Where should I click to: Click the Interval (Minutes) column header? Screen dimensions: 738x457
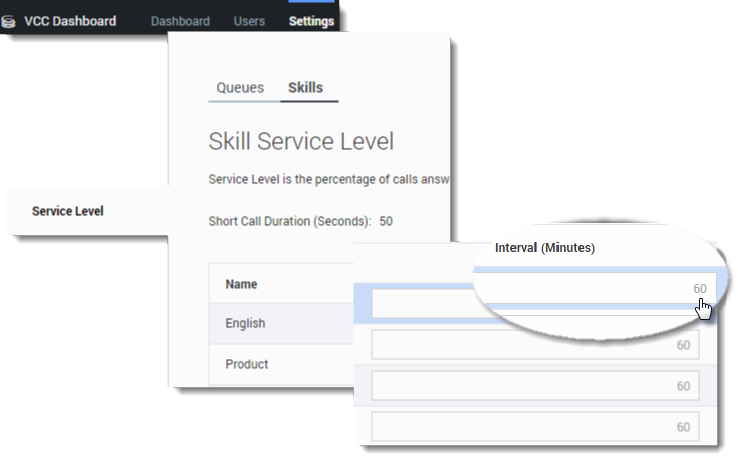545,248
